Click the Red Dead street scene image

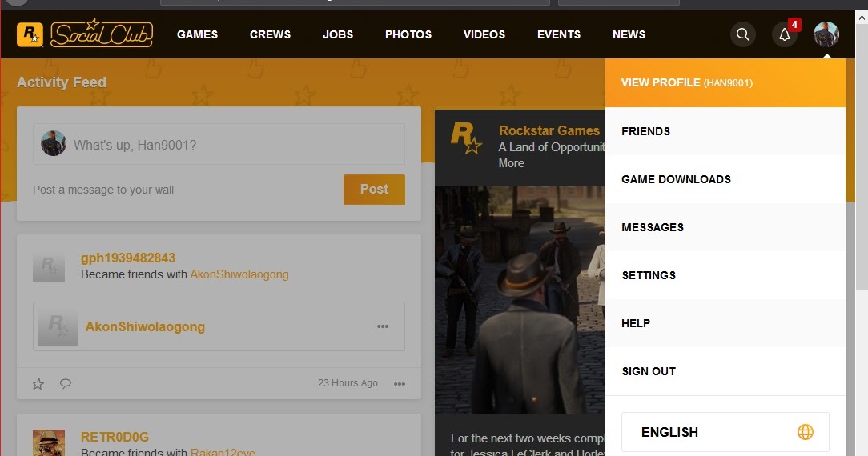click(x=520, y=300)
